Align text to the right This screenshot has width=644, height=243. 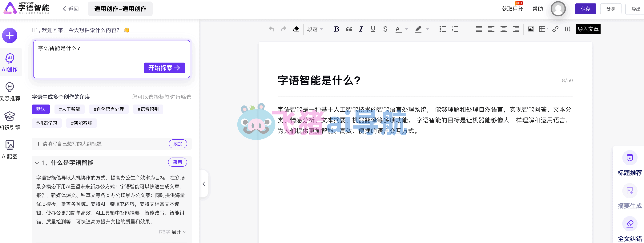(516, 29)
